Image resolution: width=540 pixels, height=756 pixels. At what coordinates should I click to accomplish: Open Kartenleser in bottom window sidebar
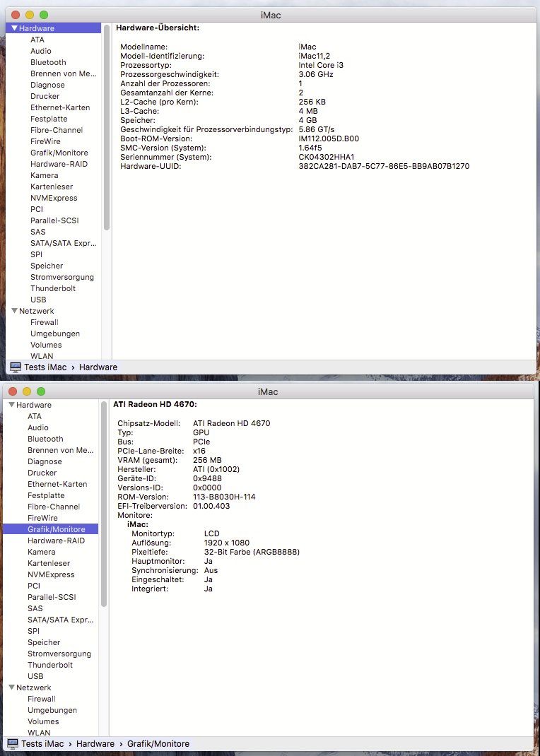click(49, 563)
